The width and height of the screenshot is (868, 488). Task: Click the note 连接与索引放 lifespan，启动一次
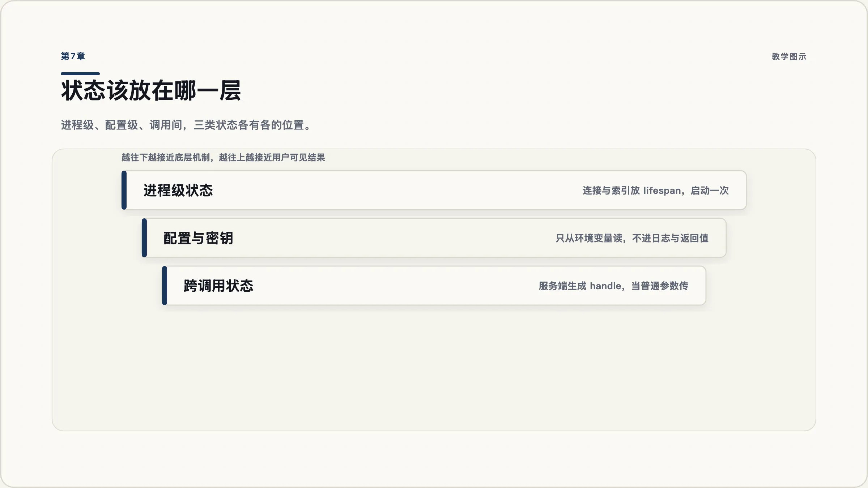coord(655,191)
